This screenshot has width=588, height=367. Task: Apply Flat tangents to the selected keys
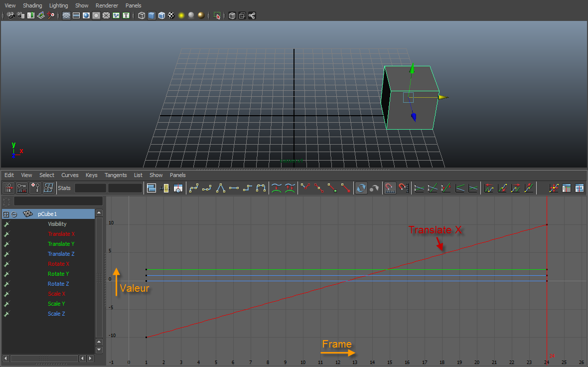tap(234, 188)
